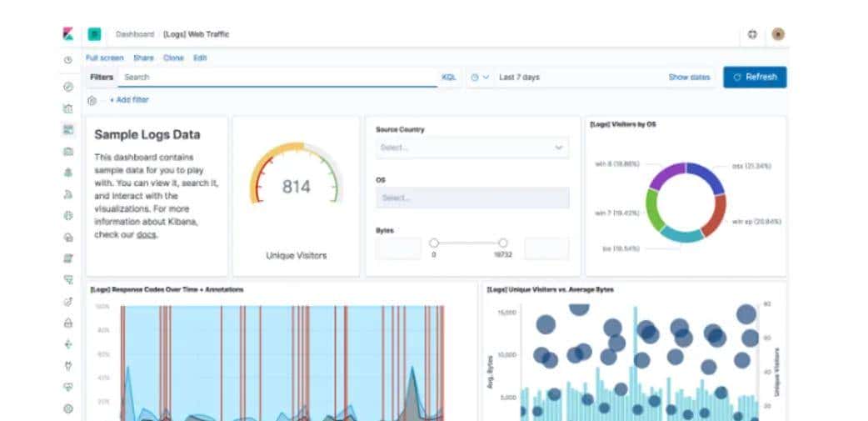868x421 pixels.
Task: Click the padlock icon in the sidebar
Action: (67, 323)
